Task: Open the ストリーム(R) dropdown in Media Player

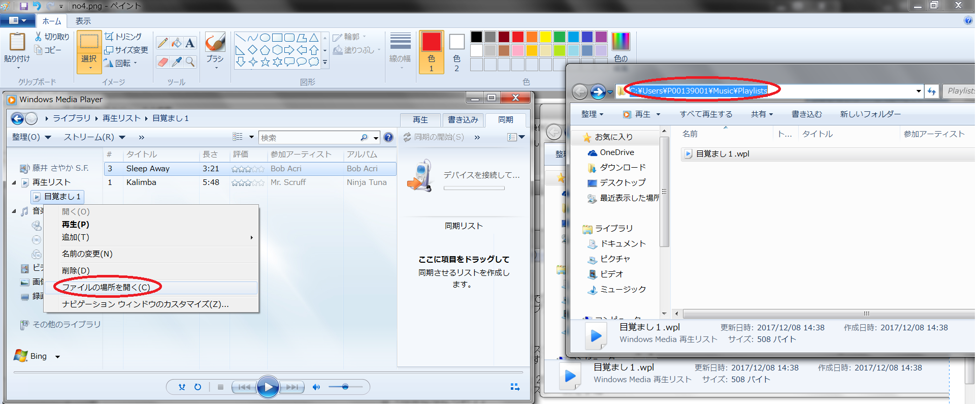Action: coord(94,137)
